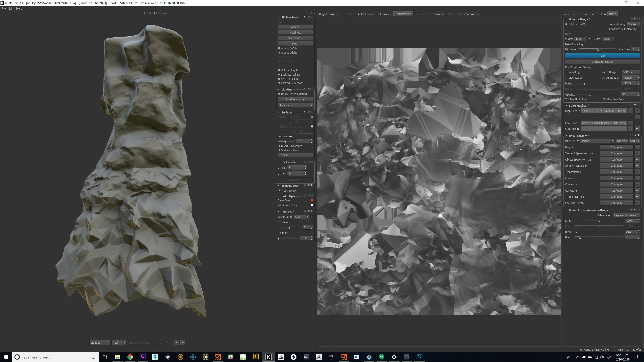The image size is (644, 362).
Task: Remove the OS Bent Normal bake target
Action: click(637, 203)
